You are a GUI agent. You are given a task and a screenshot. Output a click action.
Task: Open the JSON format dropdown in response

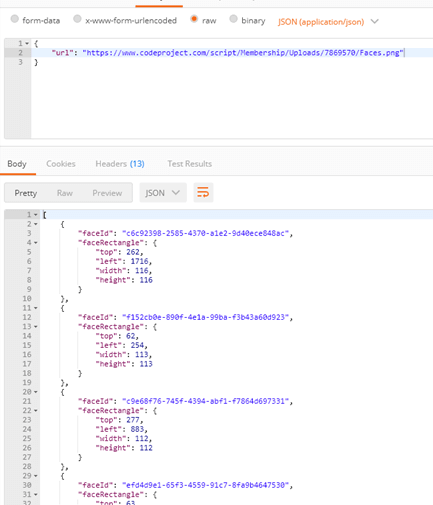click(163, 193)
